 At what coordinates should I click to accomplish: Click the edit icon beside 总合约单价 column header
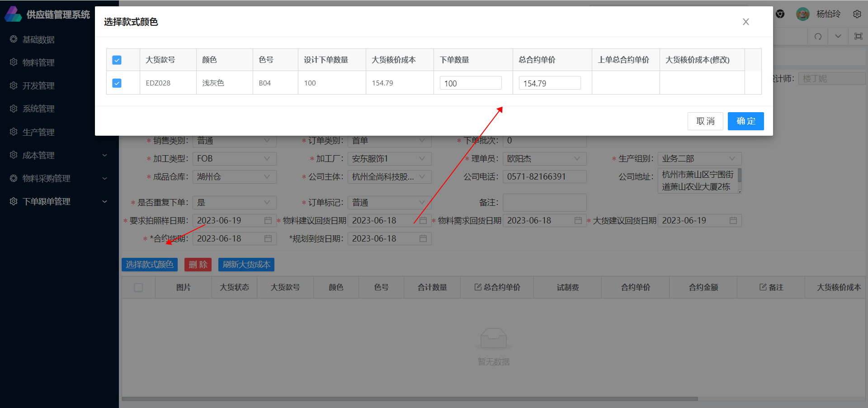click(x=477, y=287)
